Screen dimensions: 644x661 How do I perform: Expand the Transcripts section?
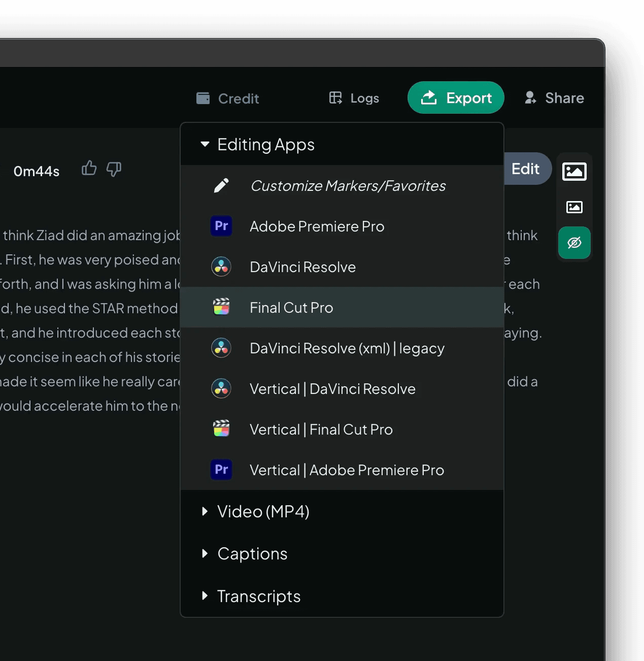coord(342,596)
